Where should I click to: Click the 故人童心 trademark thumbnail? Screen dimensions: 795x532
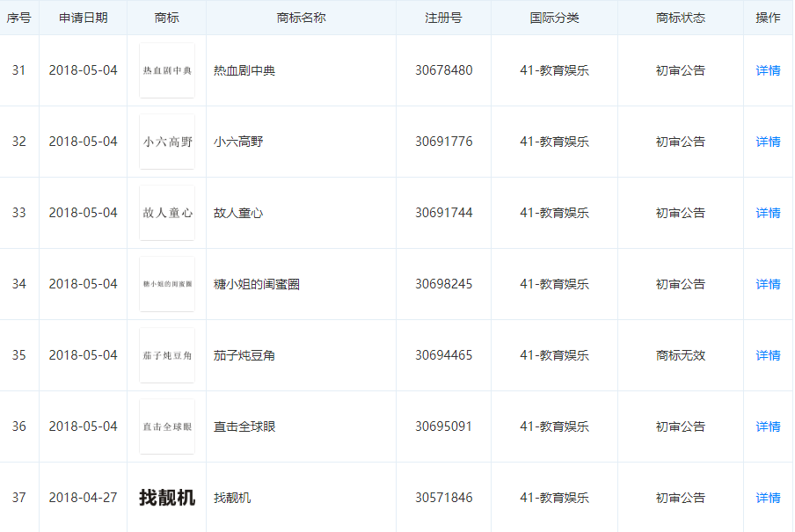(167, 213)
